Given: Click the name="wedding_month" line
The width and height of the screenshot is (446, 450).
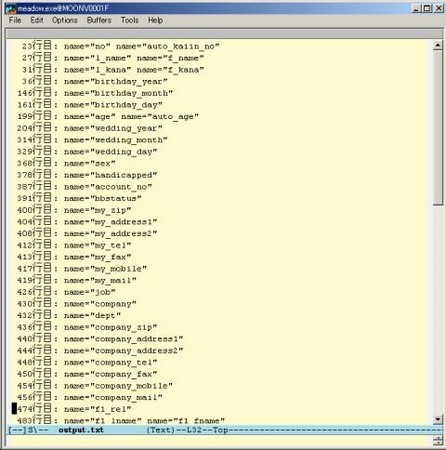Looking at the screenshot, I should point(92,140).
